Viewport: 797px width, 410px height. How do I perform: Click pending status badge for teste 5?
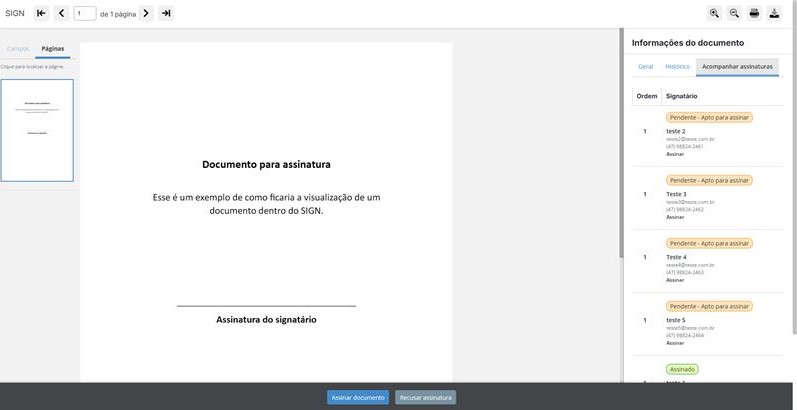pos(709,306)
